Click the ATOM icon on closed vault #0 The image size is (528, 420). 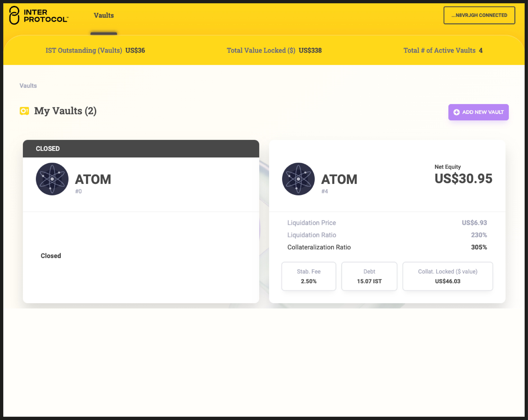[52, 179]
